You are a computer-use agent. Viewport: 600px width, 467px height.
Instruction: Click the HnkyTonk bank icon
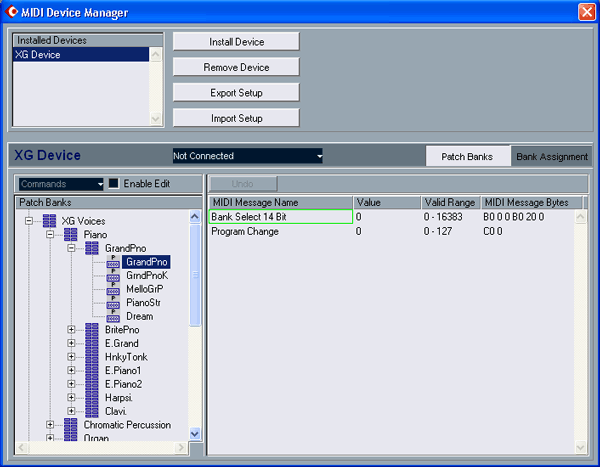pos(92,357)
